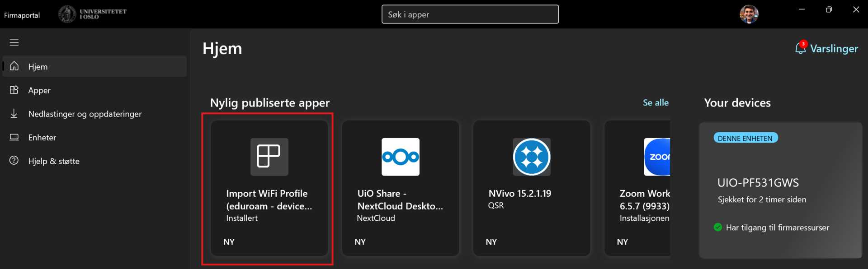Viewport: 868px width, 269px height.
Task: Click Har tilgang til firmaressurser status
Action: (x=778, y=227)
